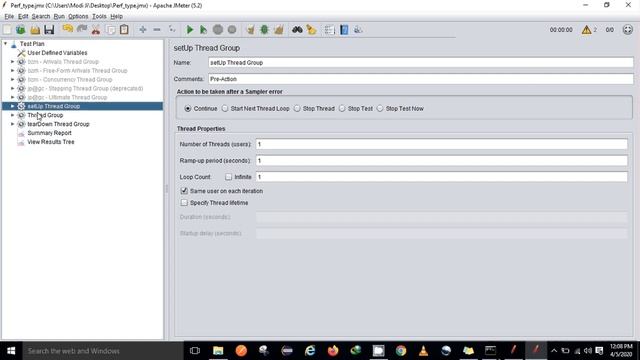The image size is (640, 360).
Task: Open the File menu
Action: [9, 16]
